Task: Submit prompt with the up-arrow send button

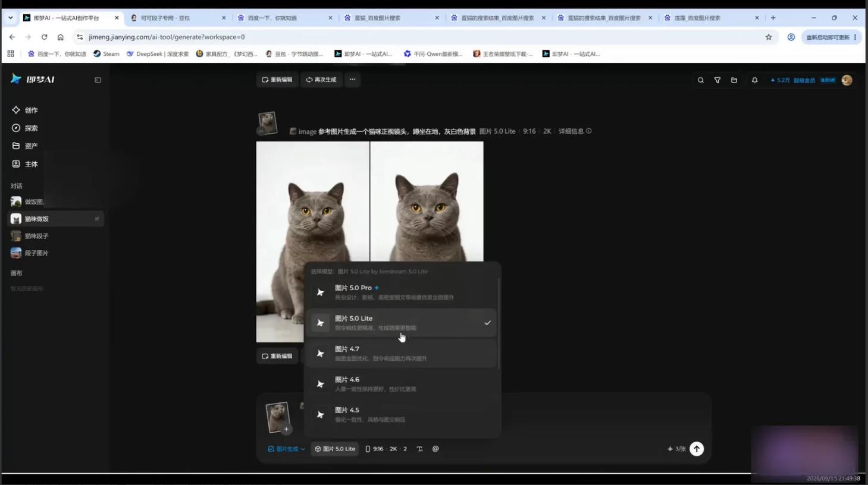Action: click(x=696, y=449)
